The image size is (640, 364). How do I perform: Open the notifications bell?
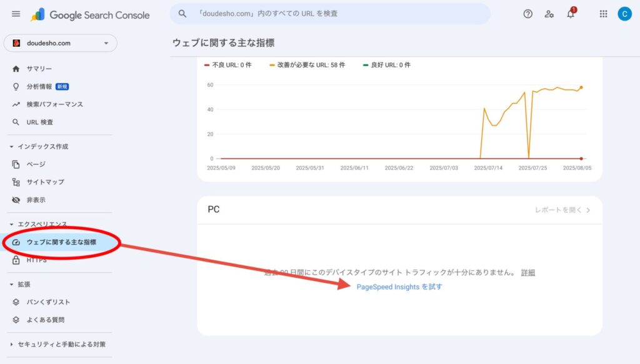pos(571,14)
